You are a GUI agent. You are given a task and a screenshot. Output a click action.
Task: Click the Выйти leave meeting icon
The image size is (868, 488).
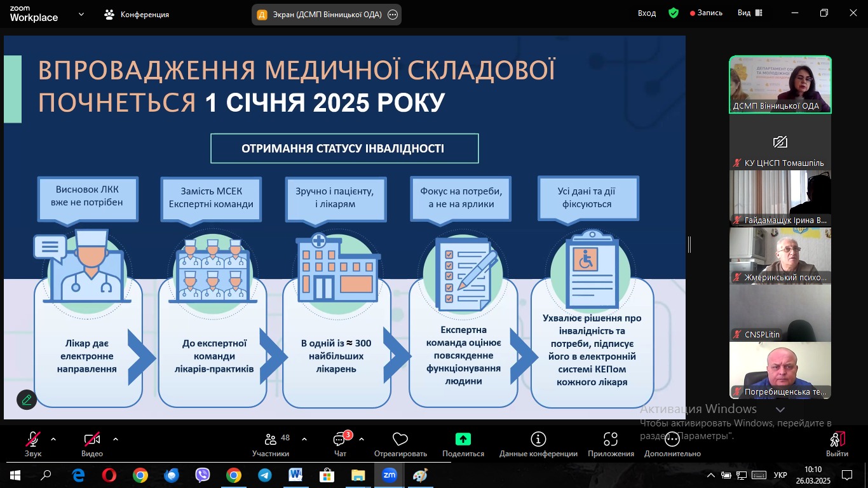(x=837, y=439)
